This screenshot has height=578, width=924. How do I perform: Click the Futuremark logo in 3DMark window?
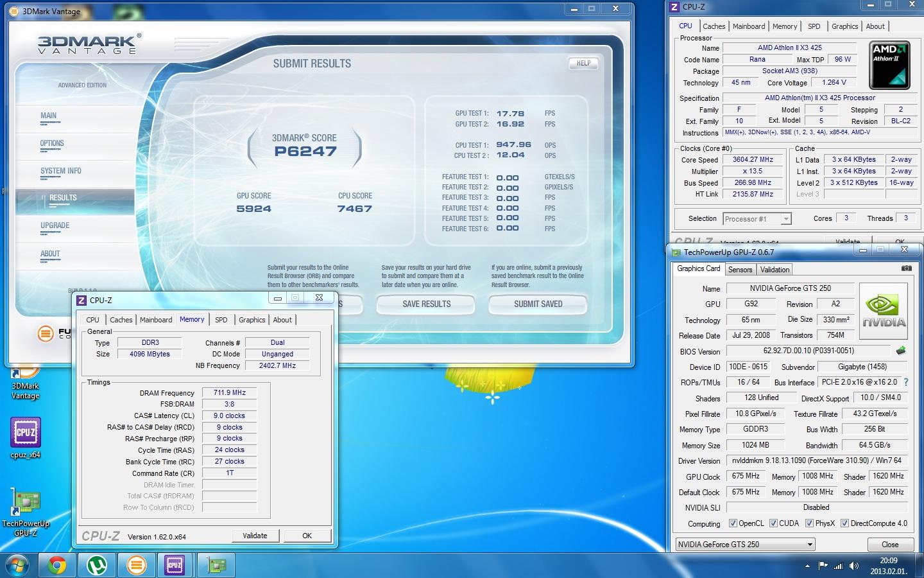pos(46,333)
